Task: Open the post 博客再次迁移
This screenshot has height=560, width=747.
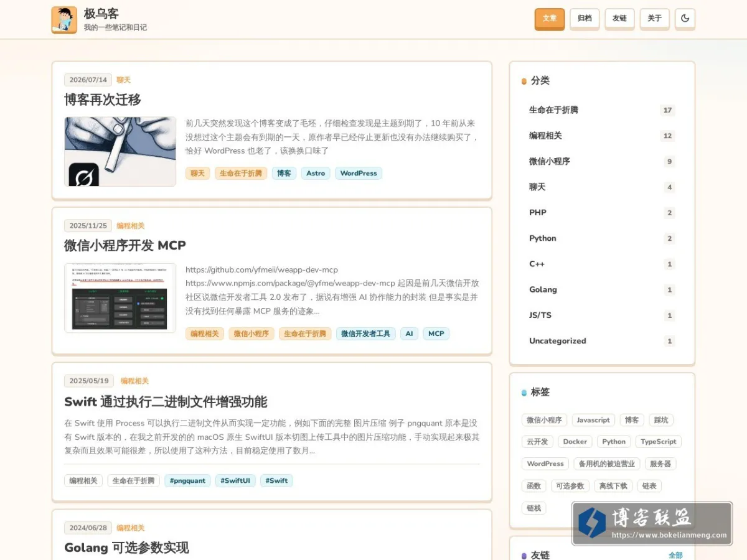Action: pyautogui.click(x=103, y=100)
